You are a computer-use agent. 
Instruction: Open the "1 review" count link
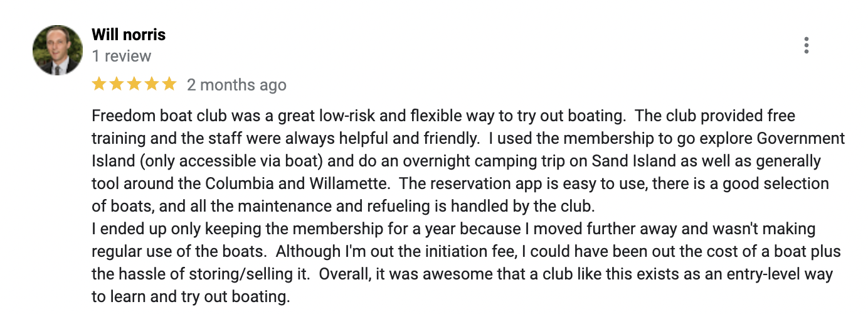pos(122,56)
